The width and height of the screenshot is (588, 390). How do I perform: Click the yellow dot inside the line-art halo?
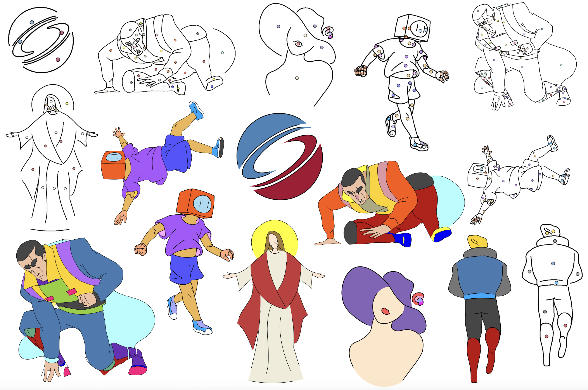pos(67,103)
